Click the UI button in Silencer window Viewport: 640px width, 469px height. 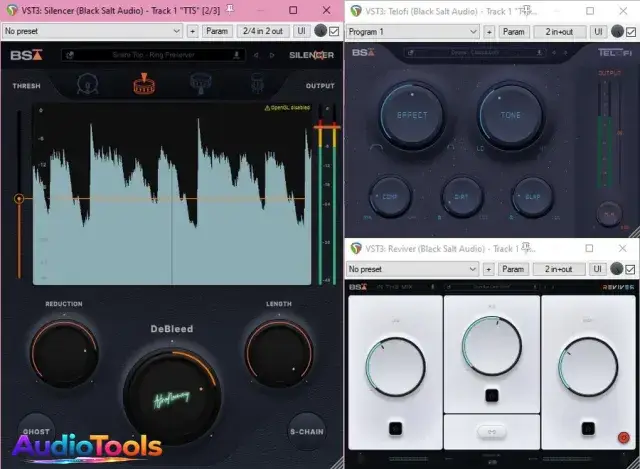click(x=301, y=31)
